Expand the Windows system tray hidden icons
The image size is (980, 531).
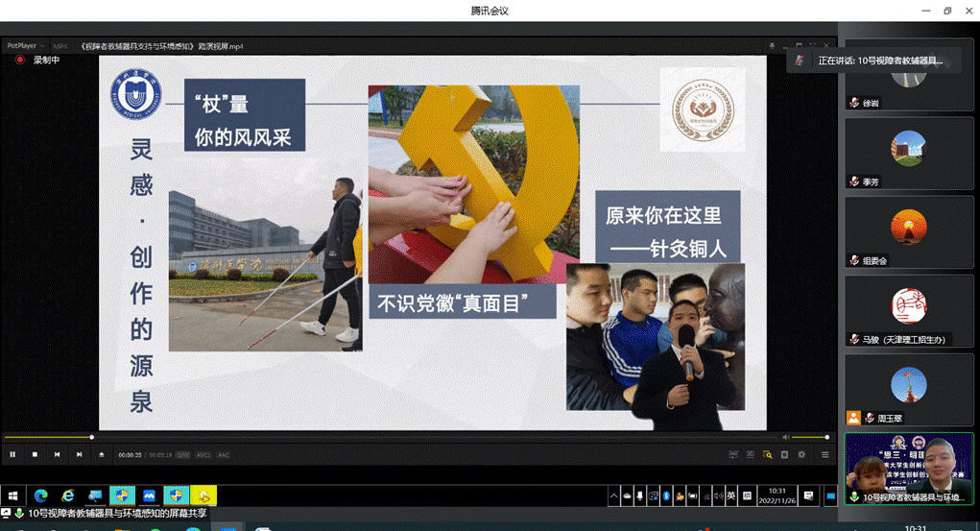(614, 495)
